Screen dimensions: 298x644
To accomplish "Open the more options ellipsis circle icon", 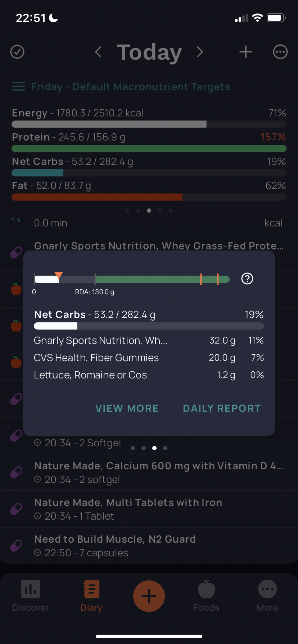I will (x=280, y=52).
